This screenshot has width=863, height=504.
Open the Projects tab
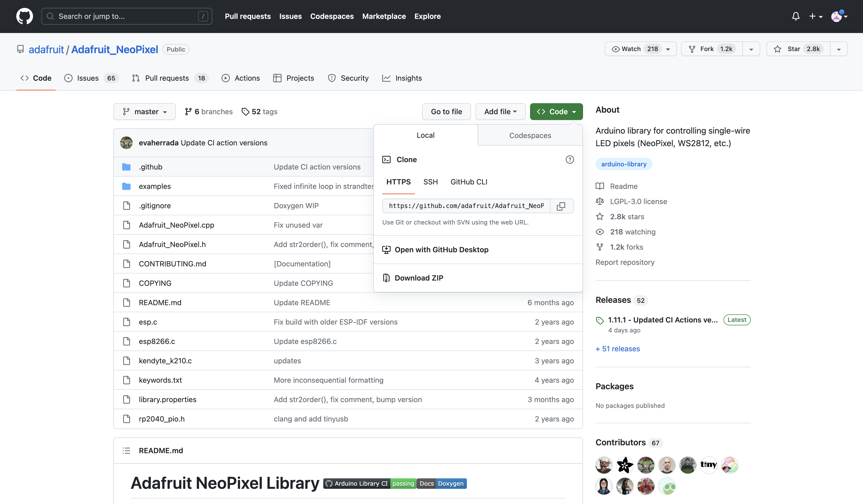(294, 78)
